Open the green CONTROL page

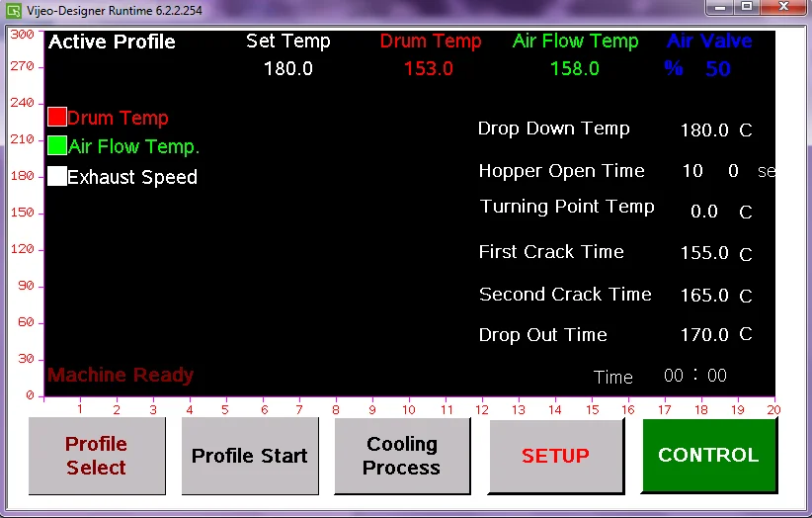[x=709, y=455]
